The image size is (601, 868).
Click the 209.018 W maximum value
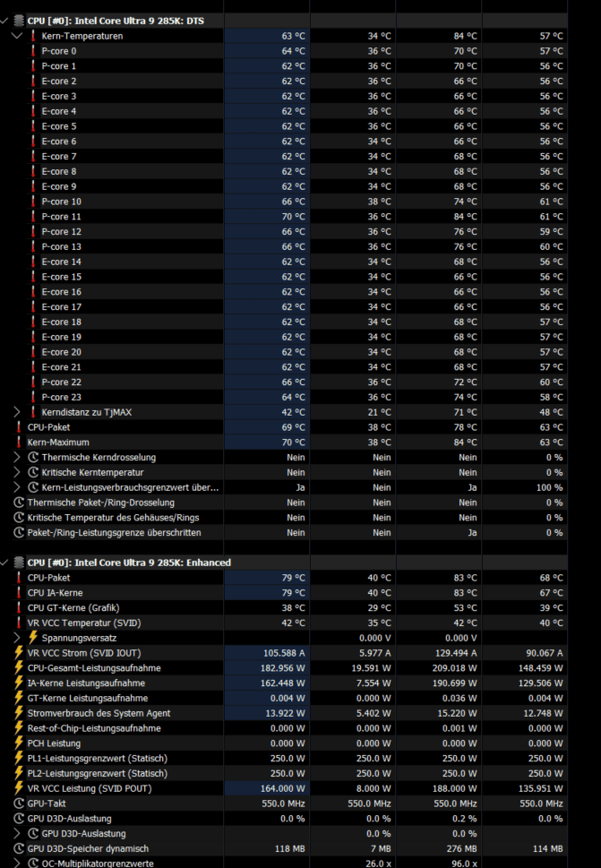click(x=455, y=668)
